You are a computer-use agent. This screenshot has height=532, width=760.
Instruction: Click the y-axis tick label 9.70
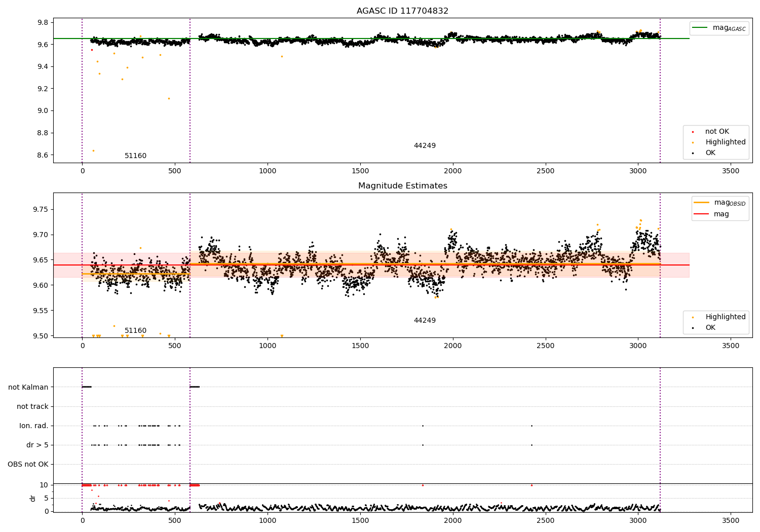tap(41, 235)
